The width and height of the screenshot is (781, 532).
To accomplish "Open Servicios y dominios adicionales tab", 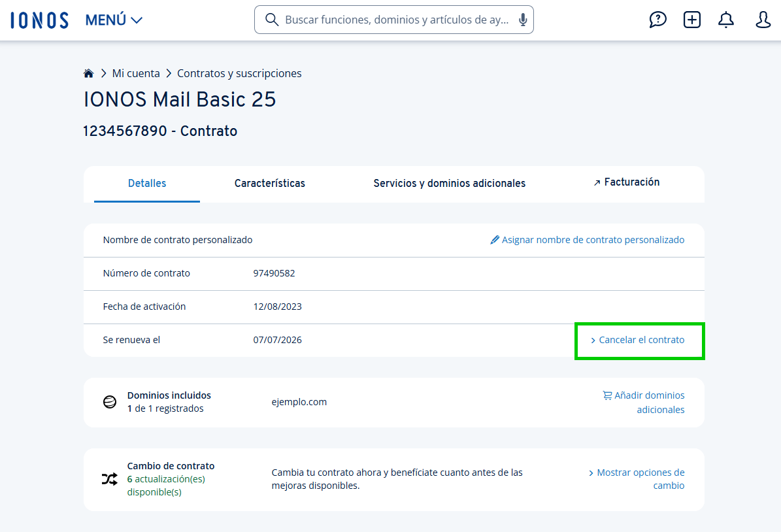I will [449, 183].
